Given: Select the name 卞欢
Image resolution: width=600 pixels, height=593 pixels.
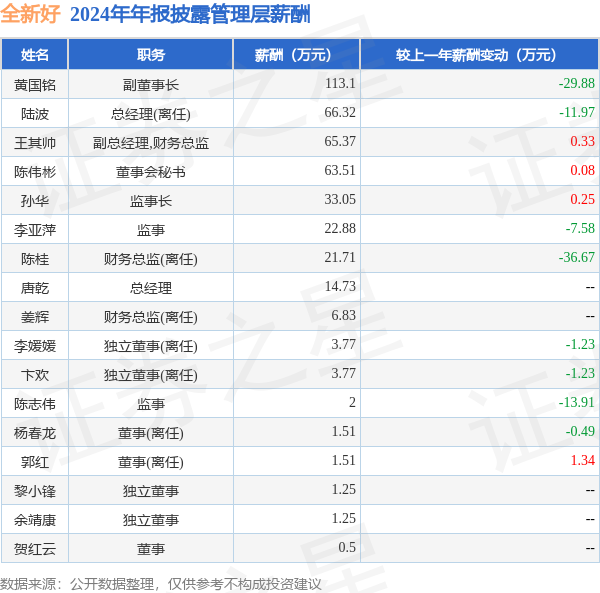Looking at the screenshot, I should (x=35, y=375).
